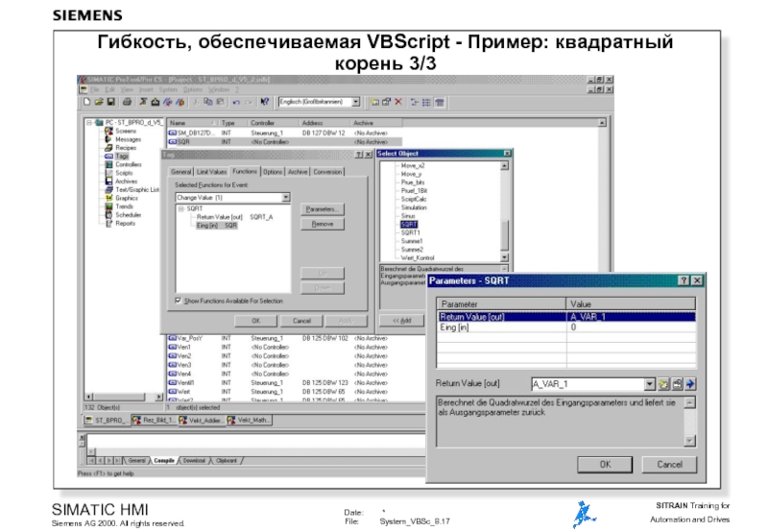Image resolution: width=768 pixels, height=532 pixels.
Task: Switch to Conversion tab in Tag dialog
Action: pos(327,172)
